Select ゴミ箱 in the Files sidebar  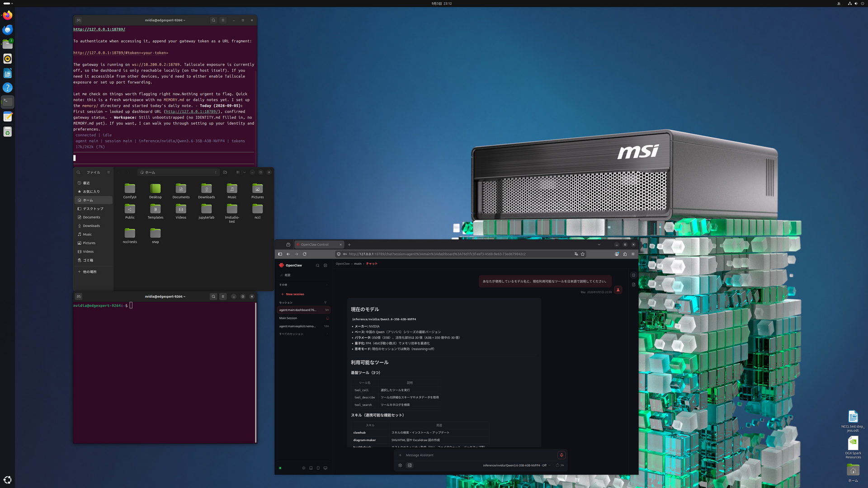click(94, 260)
